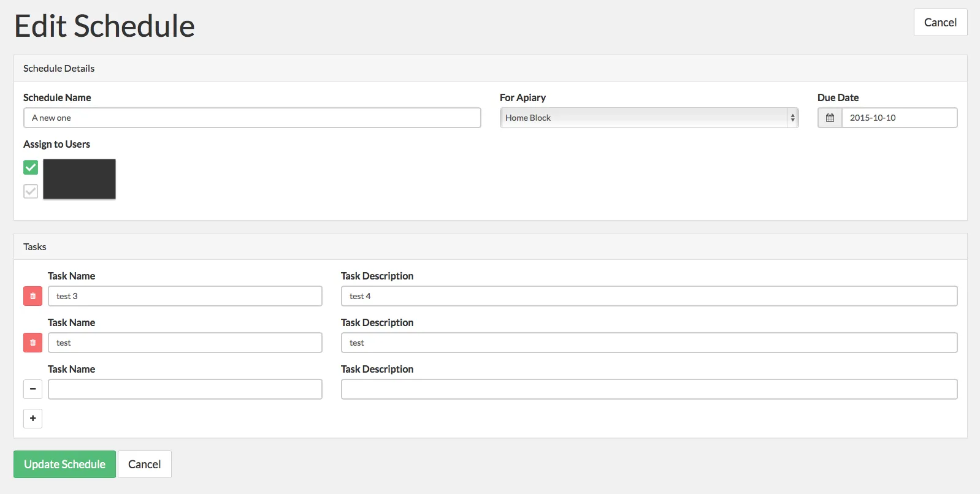This screenshot has height=494, width=980.
Task: Open the For Apiary dropdown
Action: tap(649, 118)
